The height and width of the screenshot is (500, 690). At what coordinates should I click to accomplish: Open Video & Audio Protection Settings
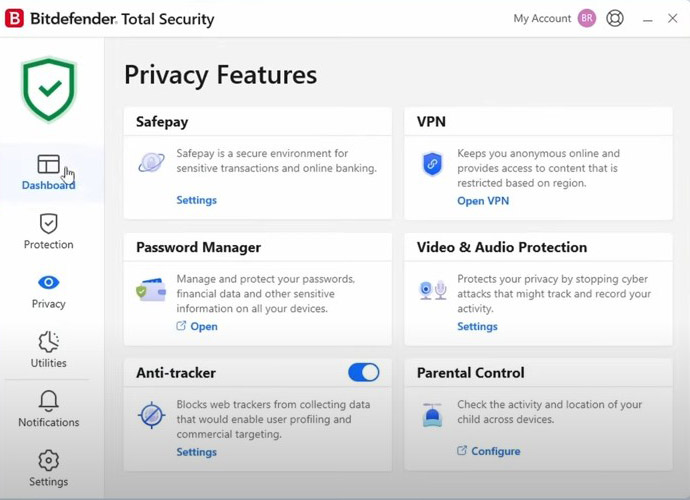coord(477,326)
